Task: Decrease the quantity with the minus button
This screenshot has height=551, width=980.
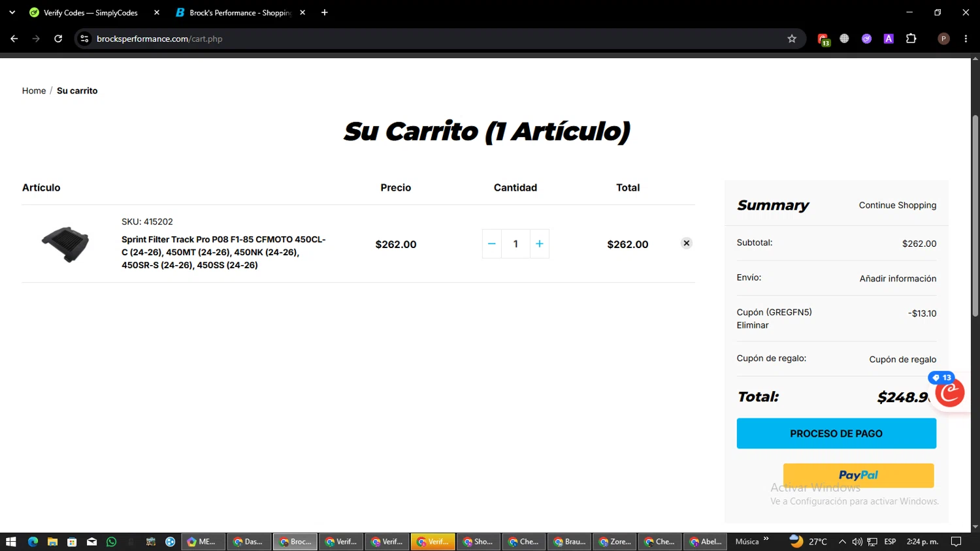Action: [x=492, y=244]
